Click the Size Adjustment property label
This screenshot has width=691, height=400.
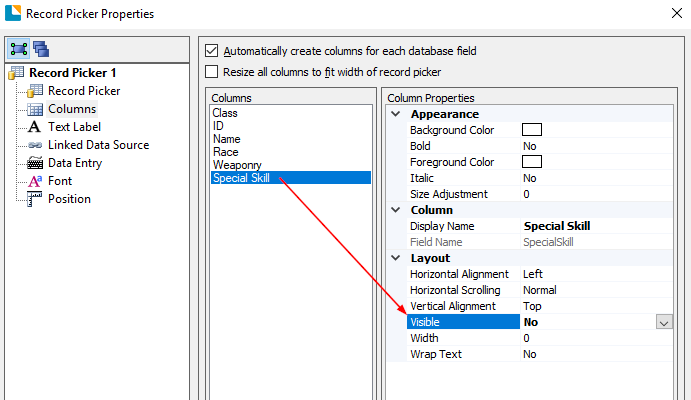pyautogui.click(x=449, y=194)
